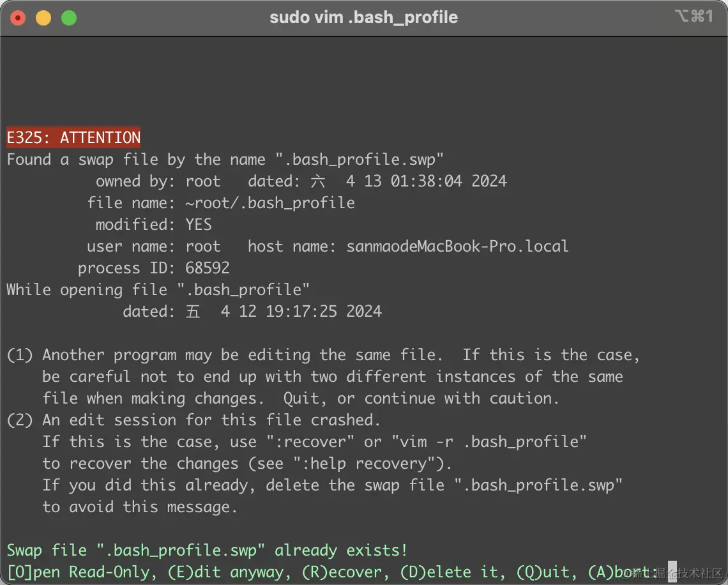Click the process ID number 68592
The width and height of the screenshot is (728, 585).
(x=208, y=268)
